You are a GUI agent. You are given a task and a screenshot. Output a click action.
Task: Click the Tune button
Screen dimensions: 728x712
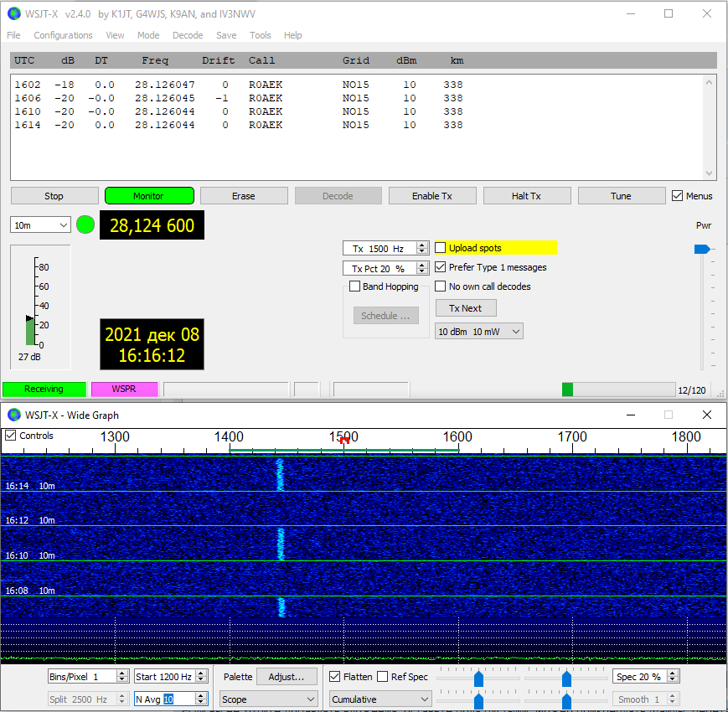click(622, 196)
